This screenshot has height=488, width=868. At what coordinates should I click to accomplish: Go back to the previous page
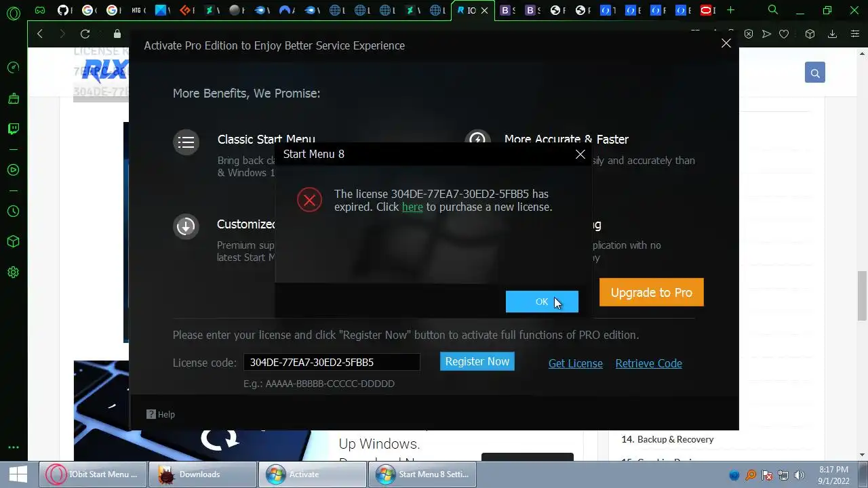click(x=40, y=34)
